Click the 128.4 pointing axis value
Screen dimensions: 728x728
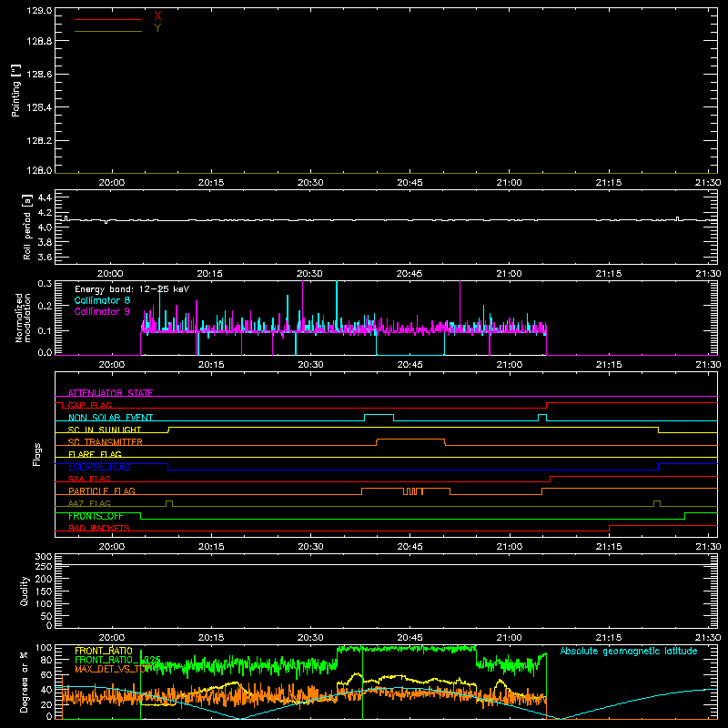pyautogui.click(x=39, y=107)
